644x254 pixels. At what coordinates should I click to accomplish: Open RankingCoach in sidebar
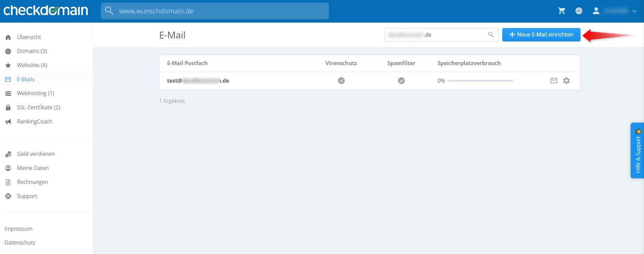pyautogui.click(x=34, y=121)
